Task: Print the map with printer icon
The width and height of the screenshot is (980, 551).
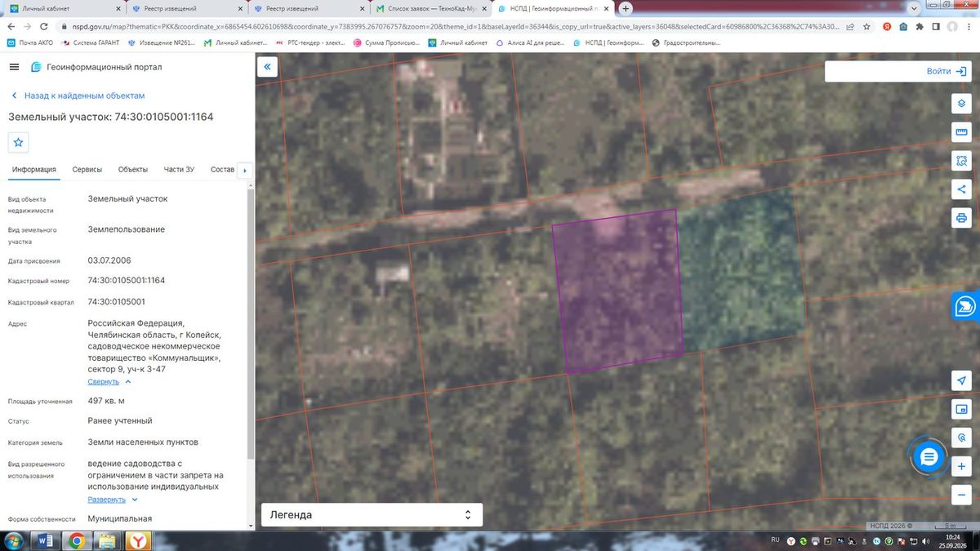Action: click(961, 218)
